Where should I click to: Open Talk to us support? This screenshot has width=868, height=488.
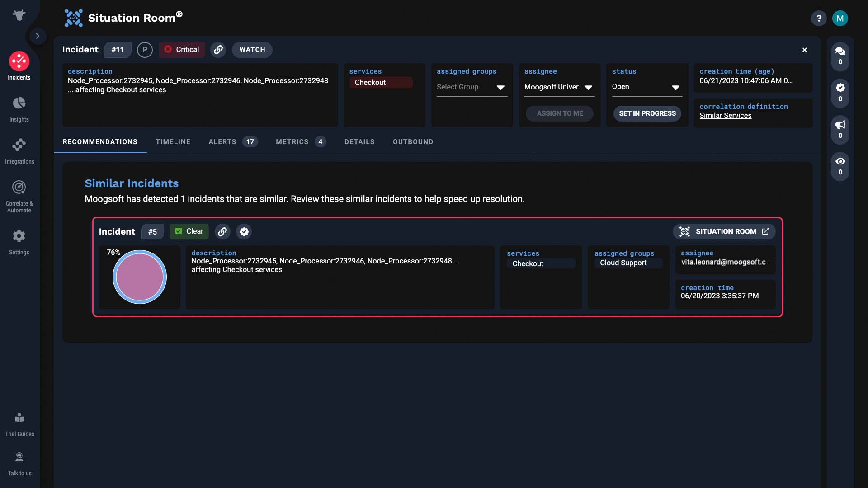[x=19, y=464]
